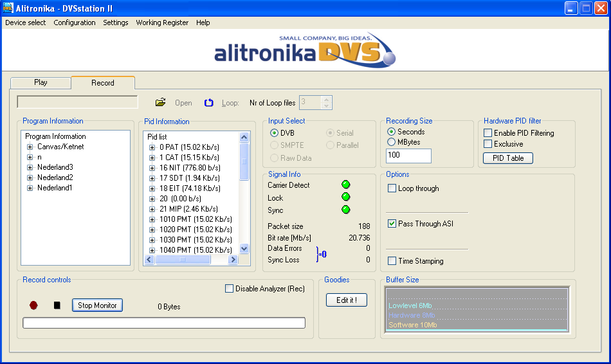Click Pid list scroll down arrow
Screen dimensions: 611x364
pyautogui.click(x=244, y=249)
